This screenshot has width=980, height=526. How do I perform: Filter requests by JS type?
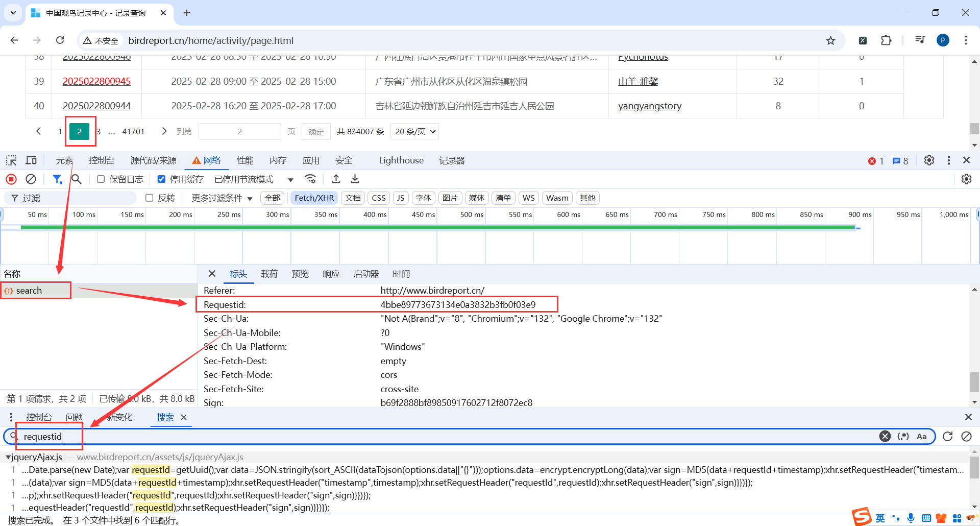click(x=401, y=198)
